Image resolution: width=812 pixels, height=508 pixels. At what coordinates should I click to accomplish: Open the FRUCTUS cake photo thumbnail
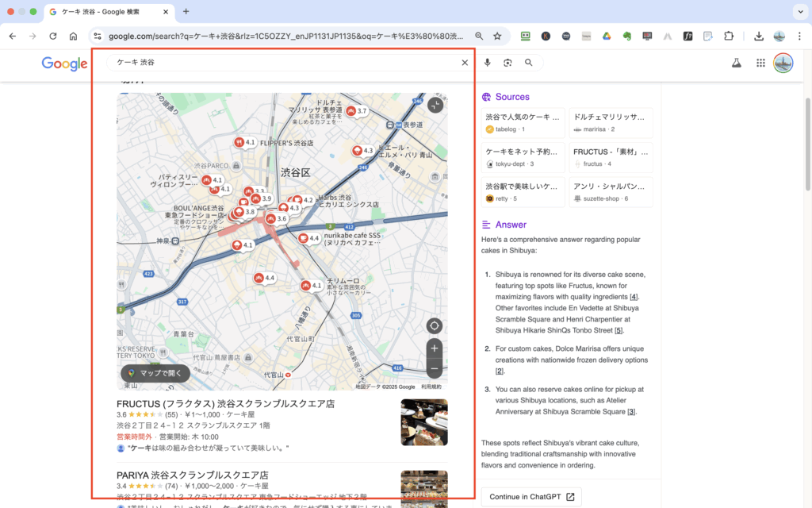coord(424,422)
